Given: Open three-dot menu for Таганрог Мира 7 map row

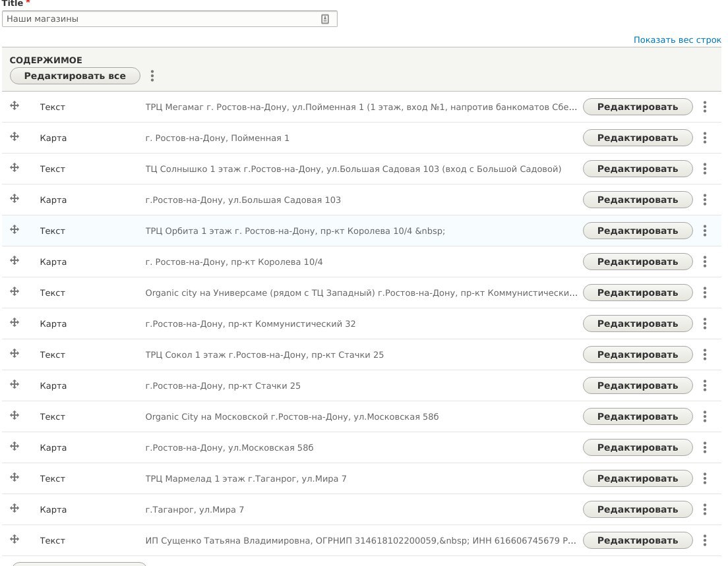Looking at the screenshot, I should click(x=705, y=509).
